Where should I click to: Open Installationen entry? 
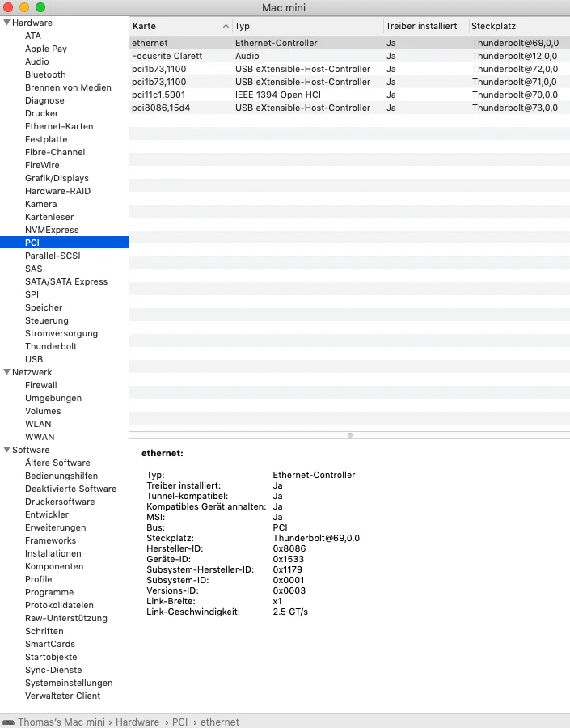(53, 553)
